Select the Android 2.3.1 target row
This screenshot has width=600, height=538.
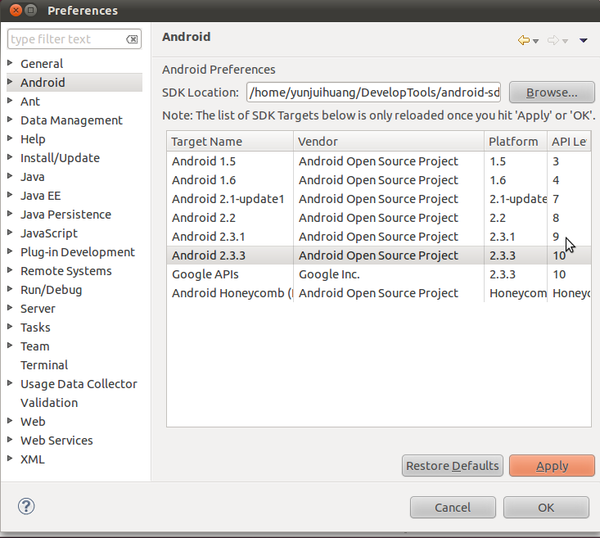pyautogui.click(x=379, y=236)
